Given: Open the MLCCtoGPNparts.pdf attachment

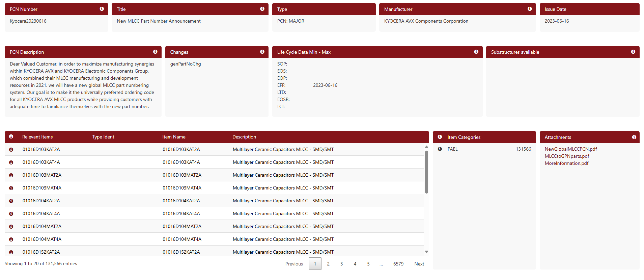Looking at the screenshot, I should [567, 156].
